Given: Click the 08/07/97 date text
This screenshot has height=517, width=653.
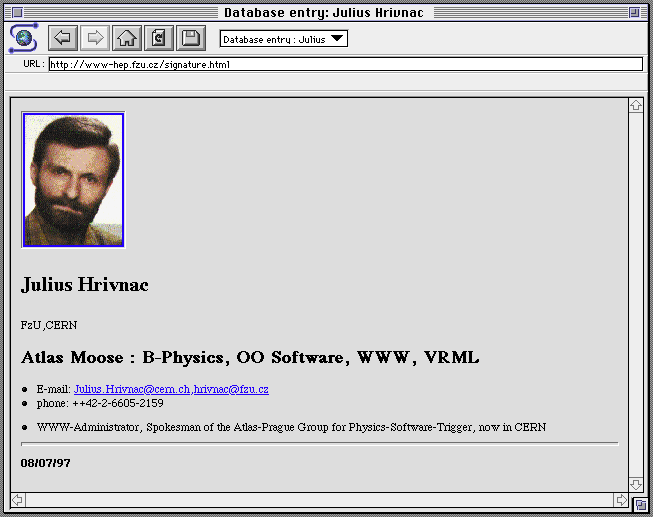Looking at the screenshot, I should click(45, 463).
